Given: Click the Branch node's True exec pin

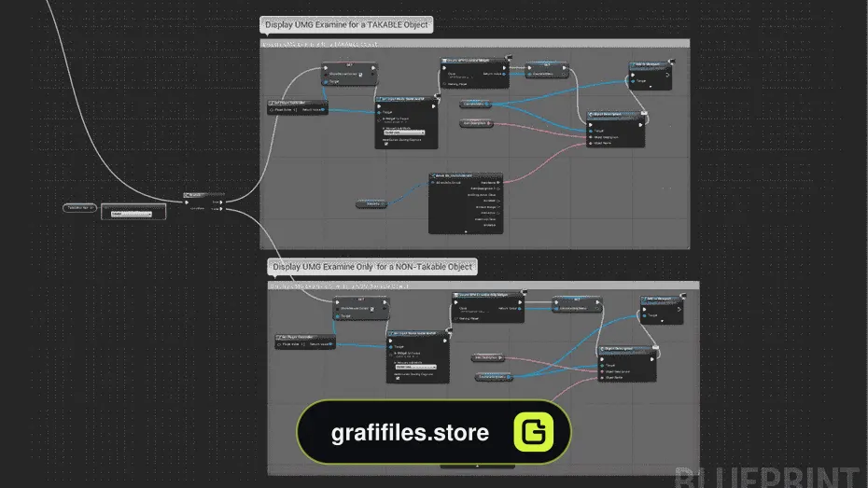Looking at the screenshot, I should 221,202.
